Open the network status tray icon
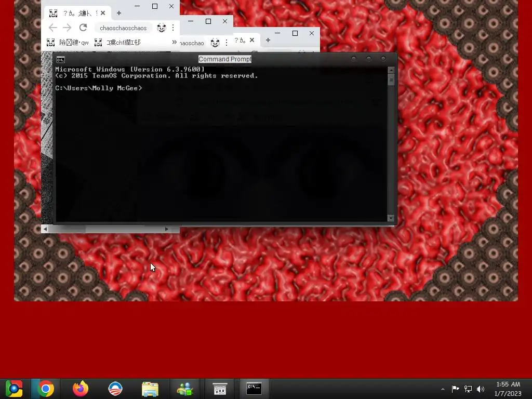Screen dimensions: 532x399 click(x=468, y=389)
